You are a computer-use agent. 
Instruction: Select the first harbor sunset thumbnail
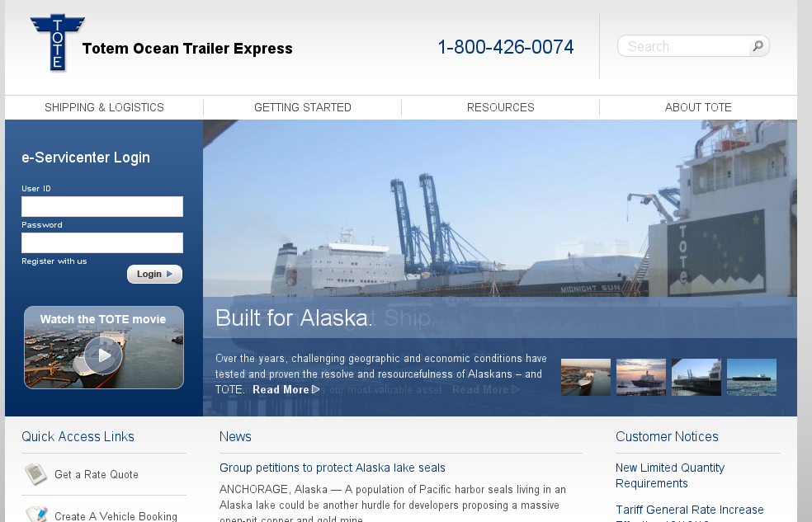[x=586, y=377]
